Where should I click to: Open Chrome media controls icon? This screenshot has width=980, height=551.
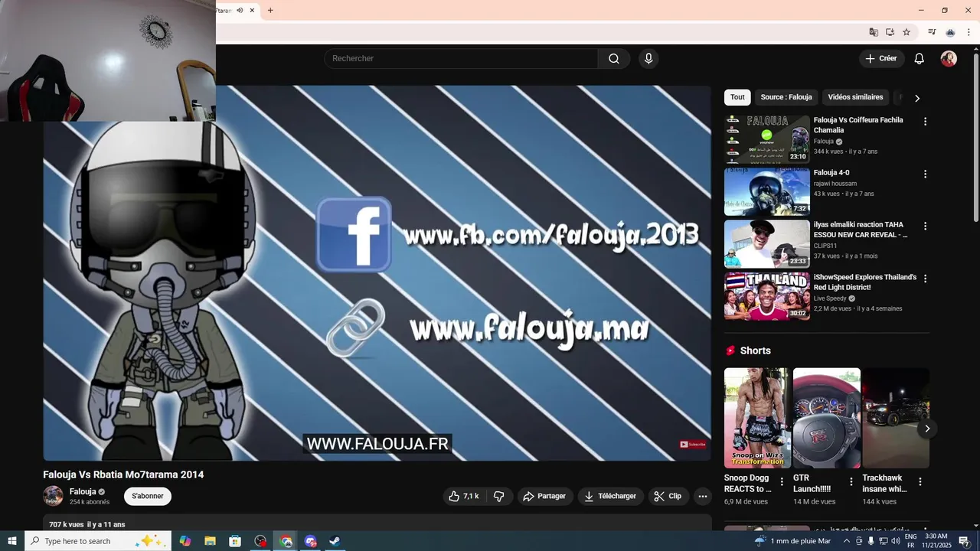(932, 32)
